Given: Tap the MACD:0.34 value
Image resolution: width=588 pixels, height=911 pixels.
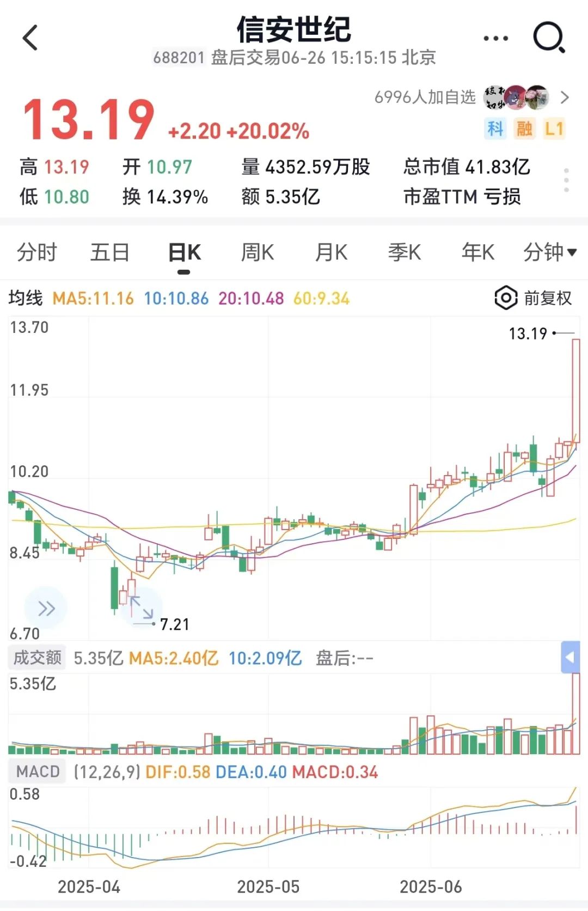Looking at the screenshot, I should (335, 772).
